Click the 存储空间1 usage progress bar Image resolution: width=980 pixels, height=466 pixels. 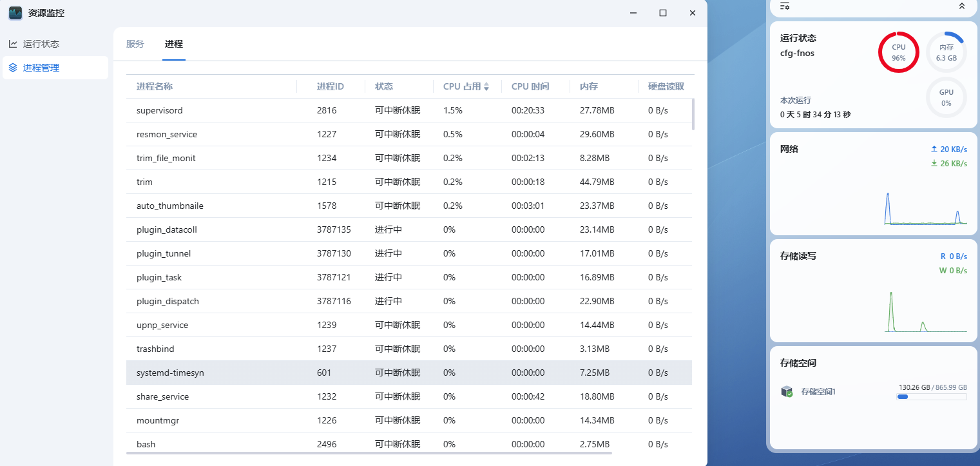pyautogui.click(x=932, y=397)
